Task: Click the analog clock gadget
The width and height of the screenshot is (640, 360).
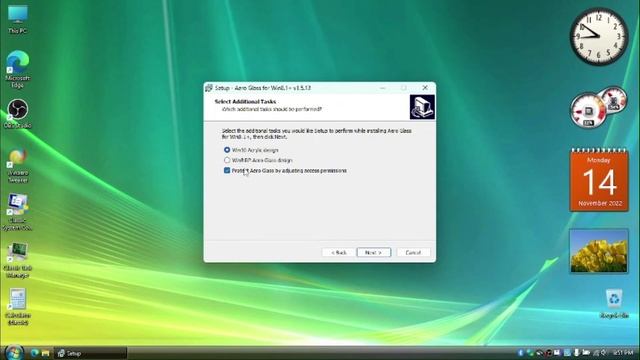Action: point(599,37)
